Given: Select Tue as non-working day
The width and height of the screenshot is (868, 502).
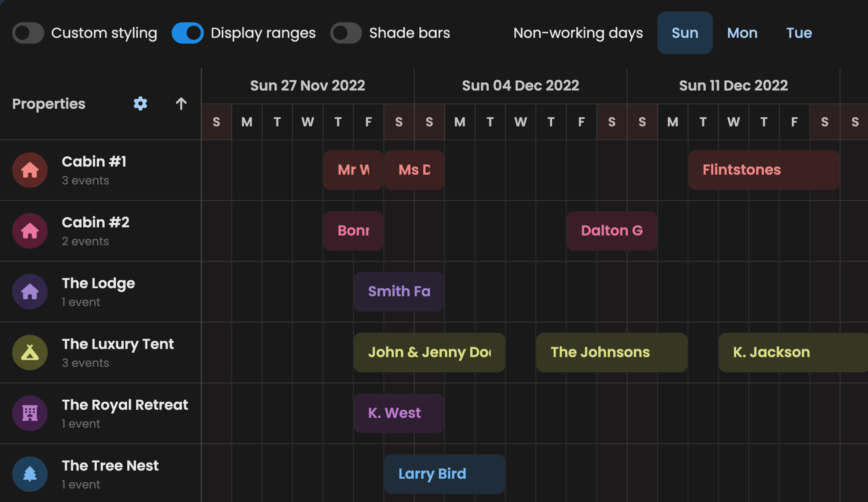Looking at the screenshot, I should (x=799, y=33).
